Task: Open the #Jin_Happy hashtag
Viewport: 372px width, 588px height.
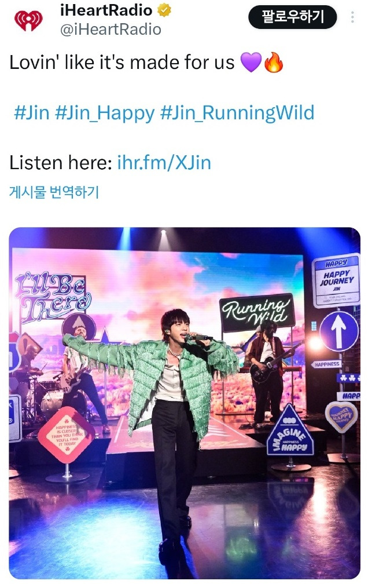Action: [105, 113]
